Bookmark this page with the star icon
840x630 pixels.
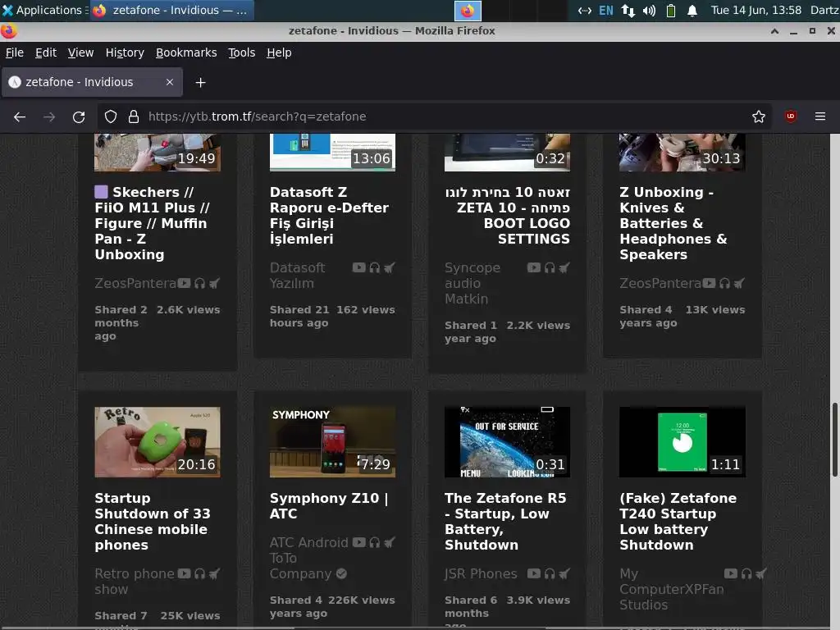coord(759,116)
